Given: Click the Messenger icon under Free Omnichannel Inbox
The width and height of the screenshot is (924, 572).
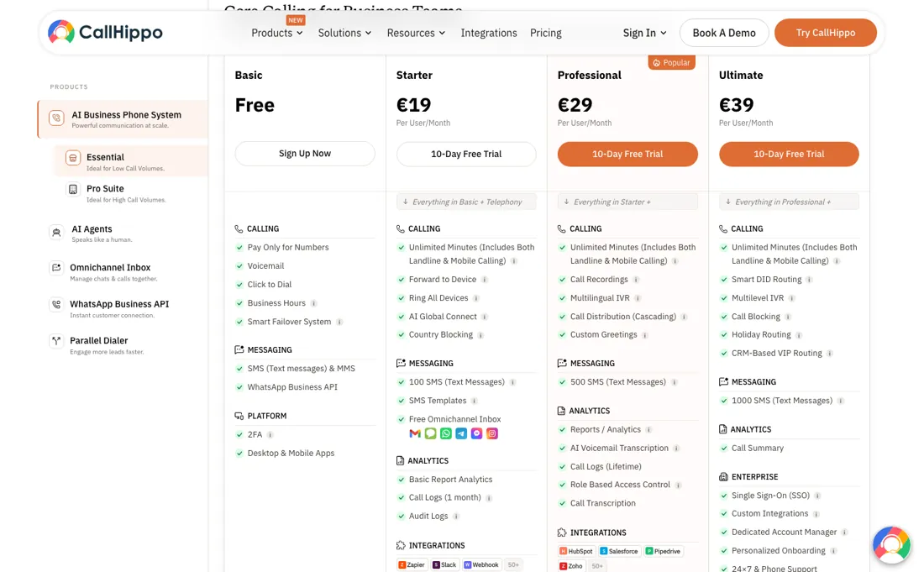Looking at the screenshot, I should click(x=477, y=433).
